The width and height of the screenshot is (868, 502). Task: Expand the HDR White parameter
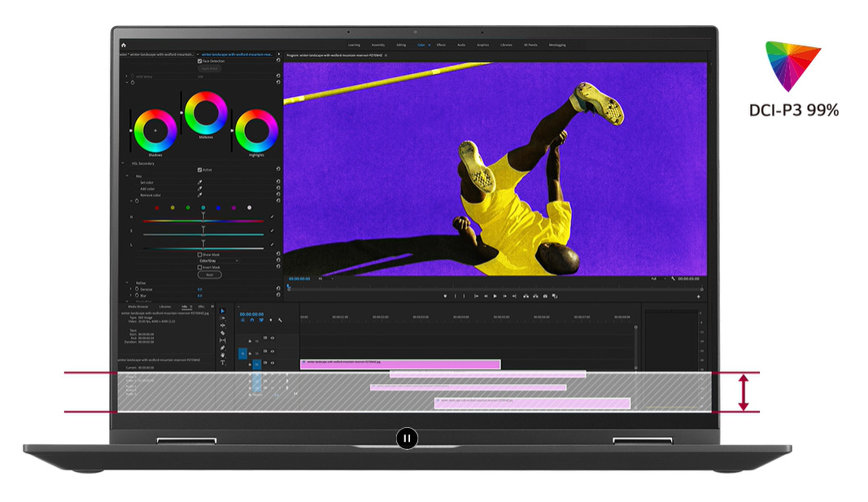[127, 76]
